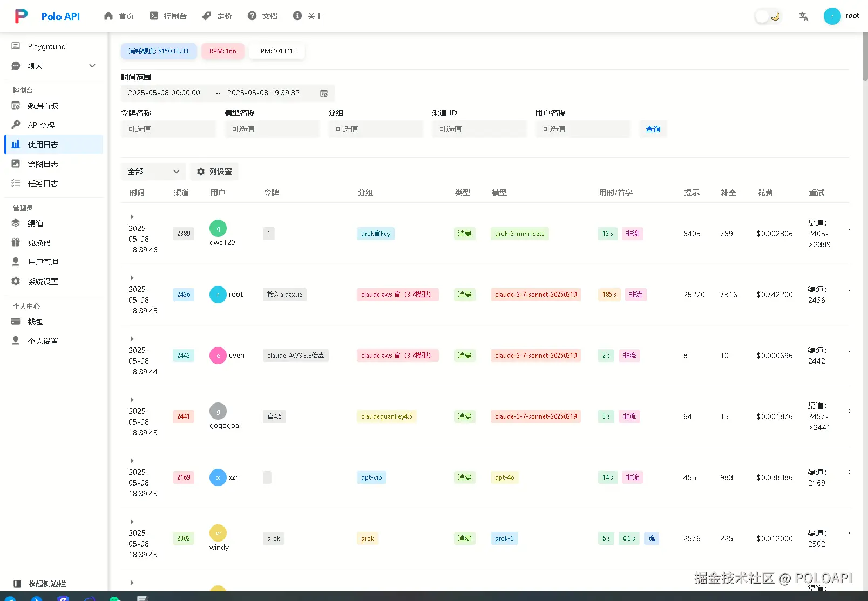Open the 关于 about nav item
868x601 pixels.
point(308,16)
